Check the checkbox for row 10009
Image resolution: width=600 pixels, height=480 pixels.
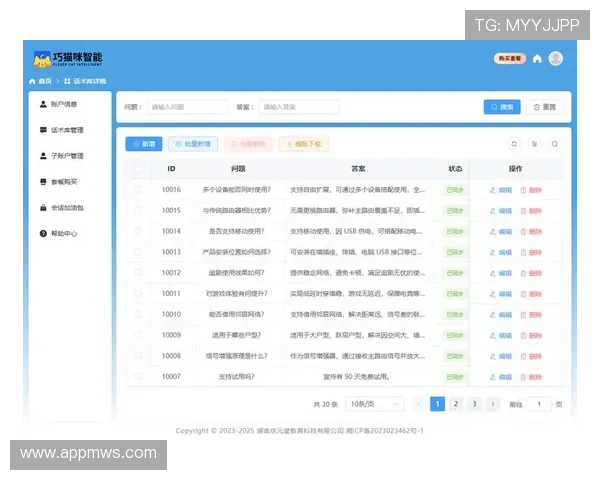(138, 335)
